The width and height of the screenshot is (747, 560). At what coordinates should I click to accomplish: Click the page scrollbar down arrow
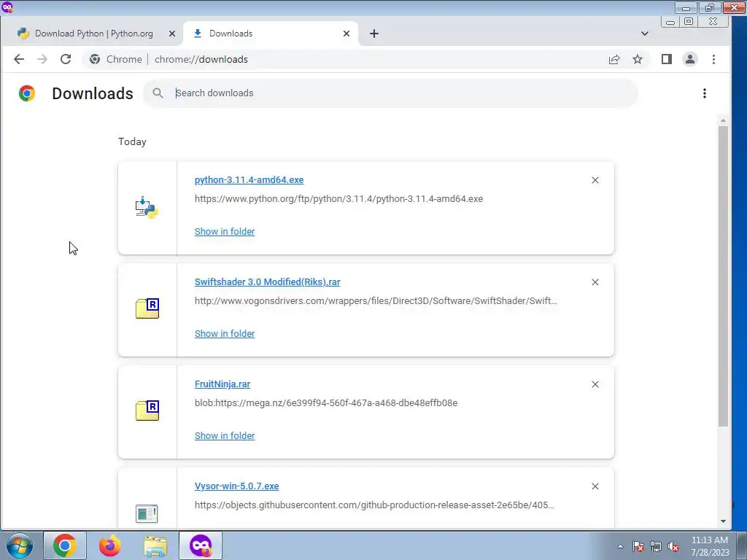coord(723,521)
